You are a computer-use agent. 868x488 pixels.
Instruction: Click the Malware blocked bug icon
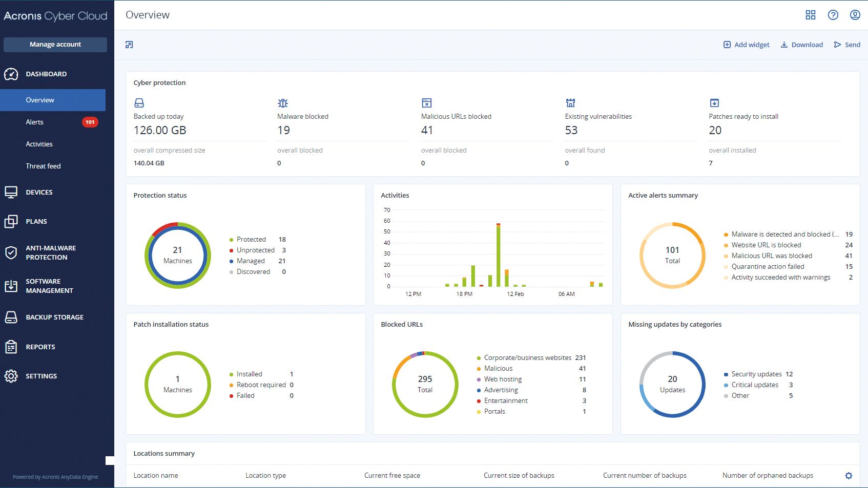(283, 103)
